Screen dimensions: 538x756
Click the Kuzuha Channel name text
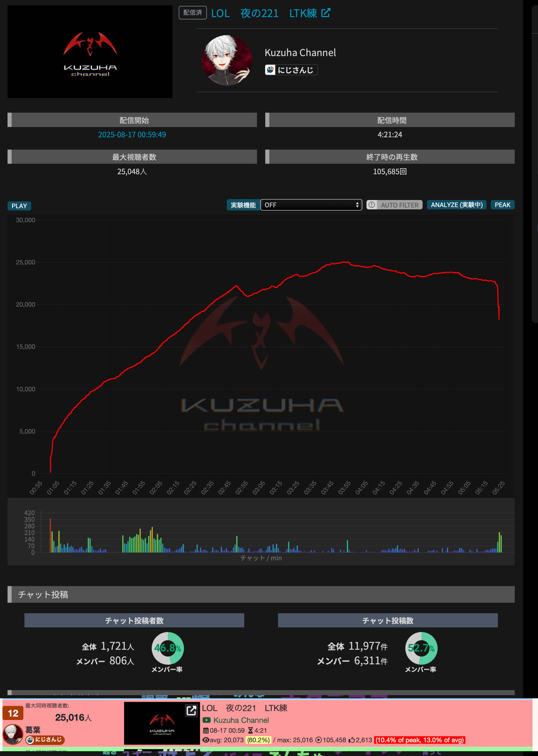coord(300,53)
